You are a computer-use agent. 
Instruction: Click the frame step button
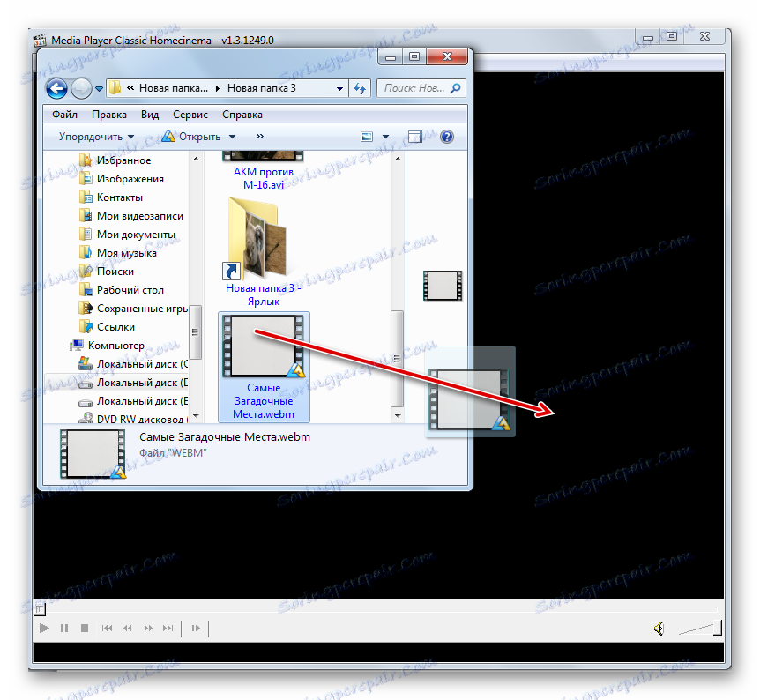click(196, 629)
